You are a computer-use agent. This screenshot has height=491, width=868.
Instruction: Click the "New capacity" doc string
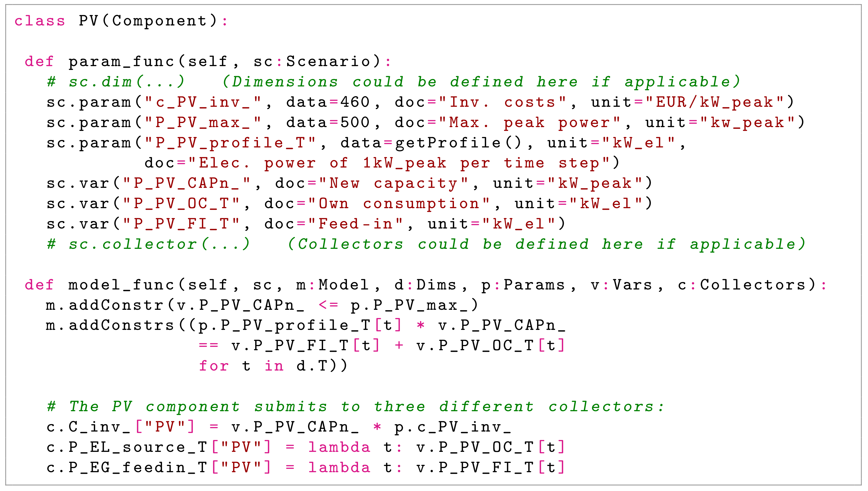(x=393, y=183)
